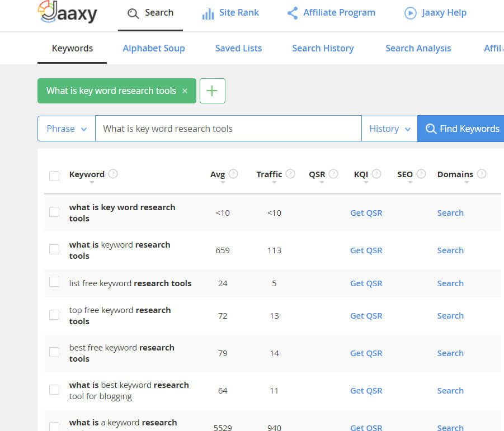Search domains for 'best keyword research tool for blogging'
This screenshot has width=504, height=431.
point(450,391)
